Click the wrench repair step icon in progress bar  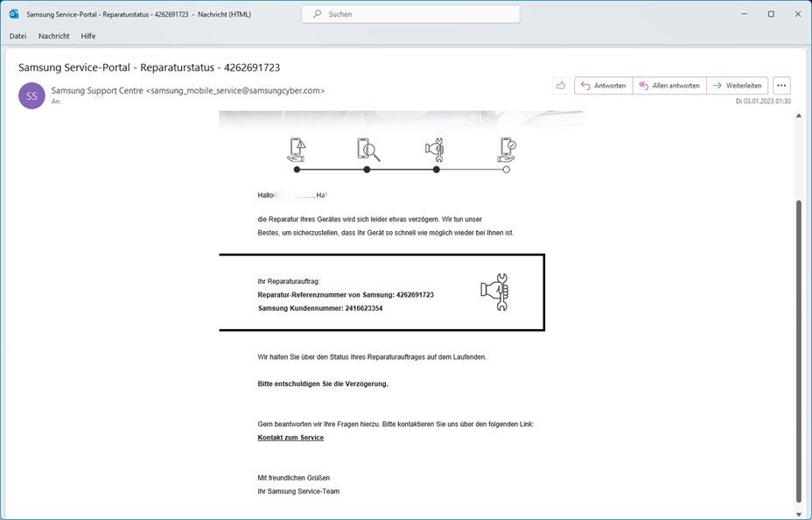point(435,150)
